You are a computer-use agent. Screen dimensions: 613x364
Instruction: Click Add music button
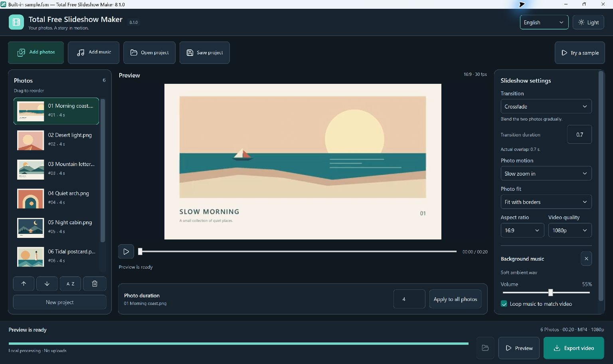93,52
